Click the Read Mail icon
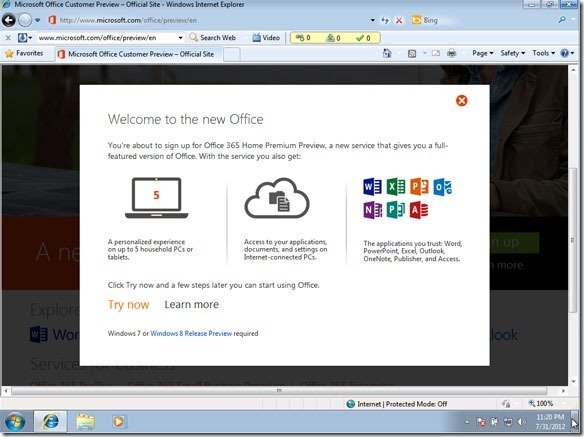 click(435, 53)
